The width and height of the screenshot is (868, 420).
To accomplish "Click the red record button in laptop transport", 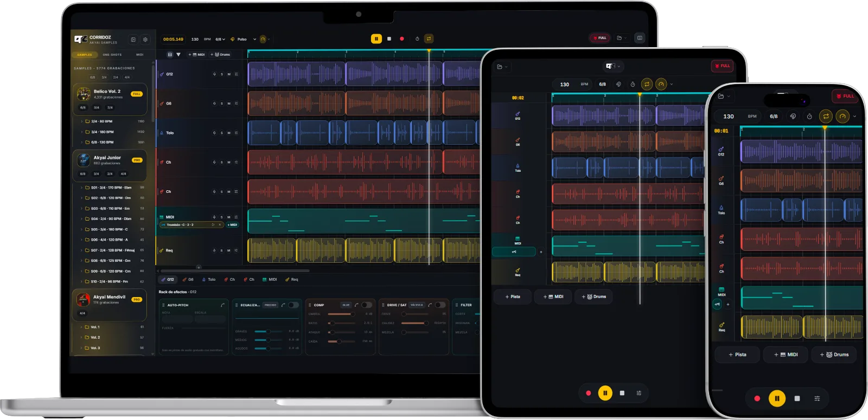I will point(401,39).
